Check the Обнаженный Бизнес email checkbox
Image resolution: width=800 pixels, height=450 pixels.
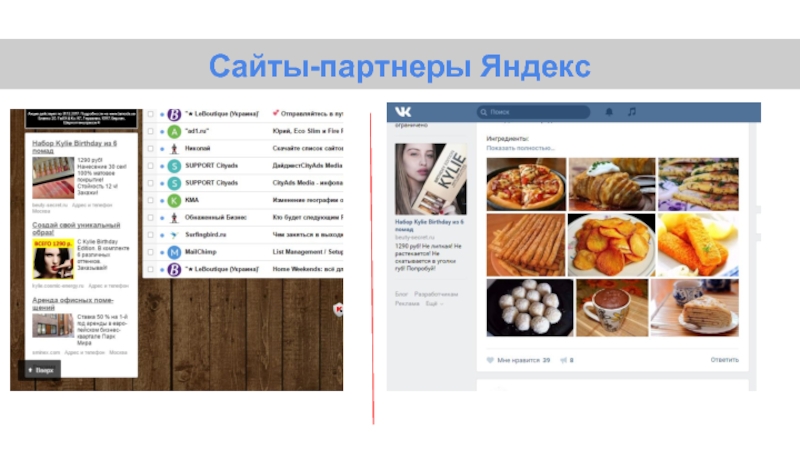151,218
